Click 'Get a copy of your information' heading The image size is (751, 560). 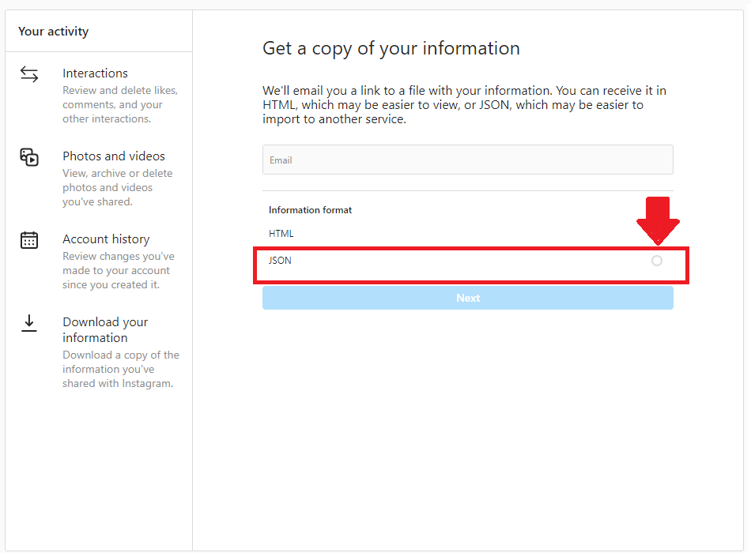pos(393,49)
